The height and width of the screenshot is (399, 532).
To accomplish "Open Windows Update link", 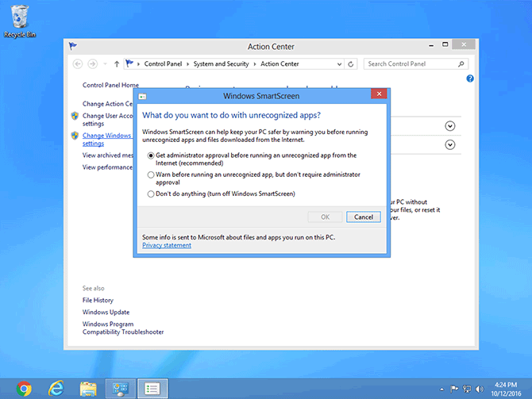I will click(106, 312).
